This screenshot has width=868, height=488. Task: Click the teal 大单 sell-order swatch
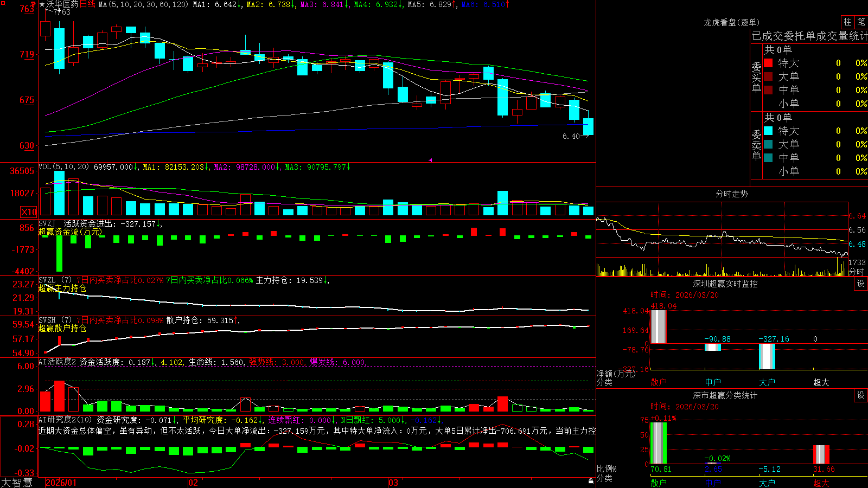(768, 144)
